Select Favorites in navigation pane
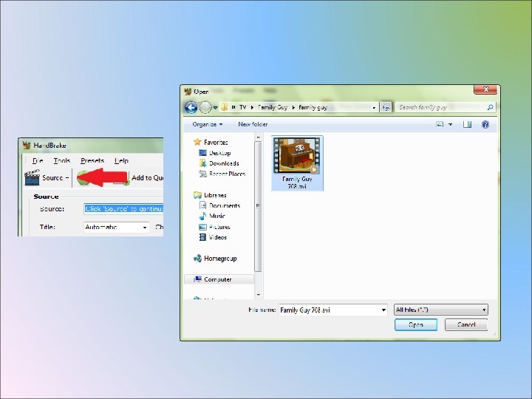Image resolution: width=532 pixels, height=399 pixels. (211, 142)
